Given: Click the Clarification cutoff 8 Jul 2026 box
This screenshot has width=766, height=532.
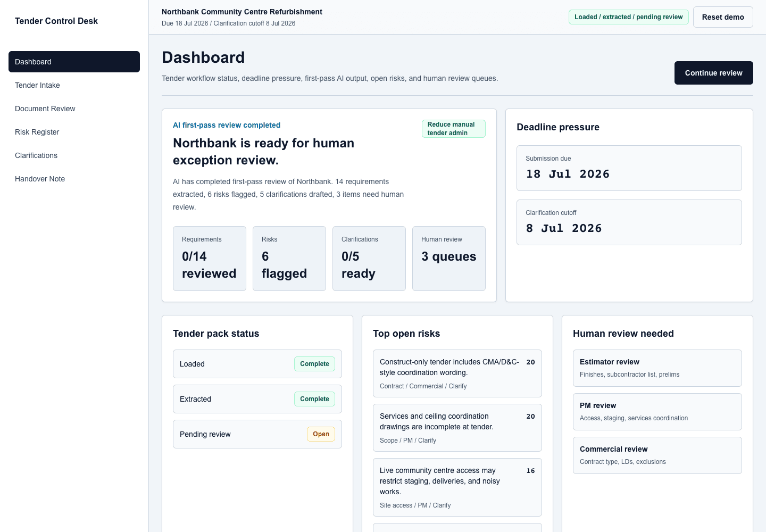Looking at the screenshot, I should [x=629, y=222].
